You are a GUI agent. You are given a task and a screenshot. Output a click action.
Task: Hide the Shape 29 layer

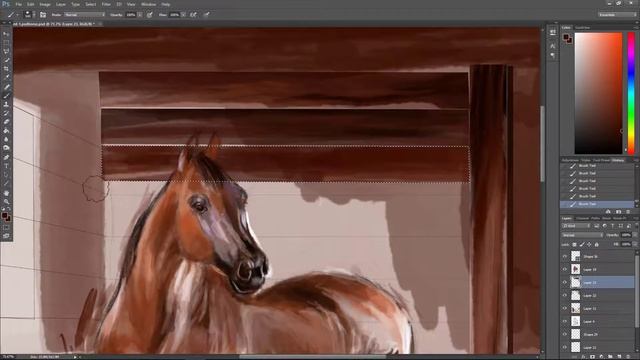[565, 334]
